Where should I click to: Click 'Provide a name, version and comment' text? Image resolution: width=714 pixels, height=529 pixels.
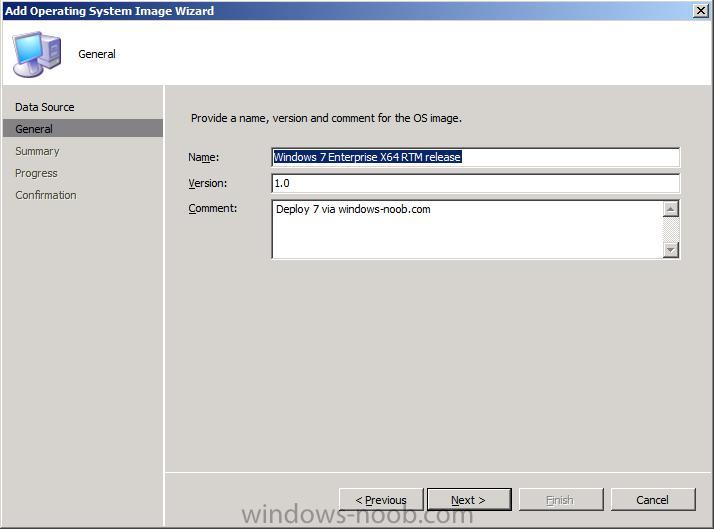[x=326, y=118]
